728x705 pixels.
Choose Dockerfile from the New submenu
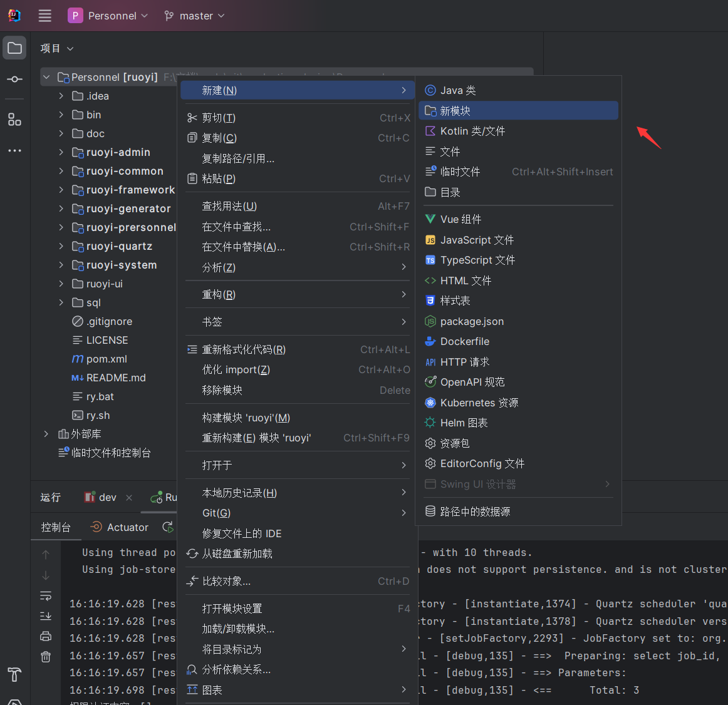tap(464, 341)
